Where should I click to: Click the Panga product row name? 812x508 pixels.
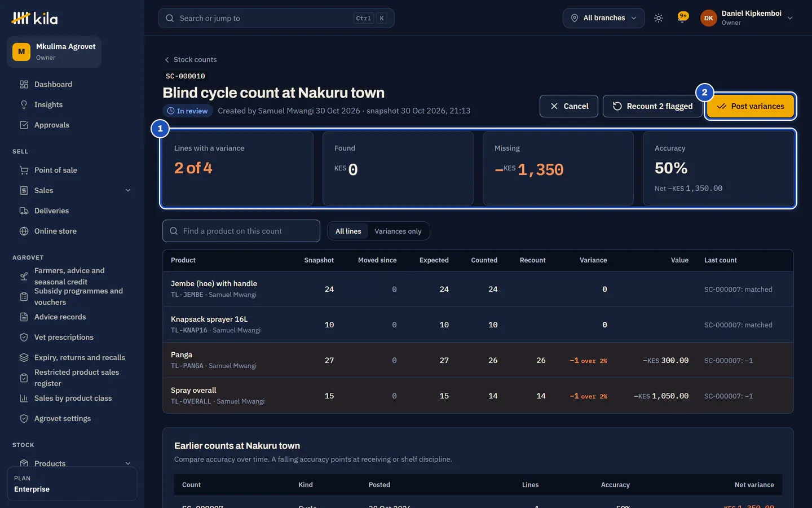point(182,354)
